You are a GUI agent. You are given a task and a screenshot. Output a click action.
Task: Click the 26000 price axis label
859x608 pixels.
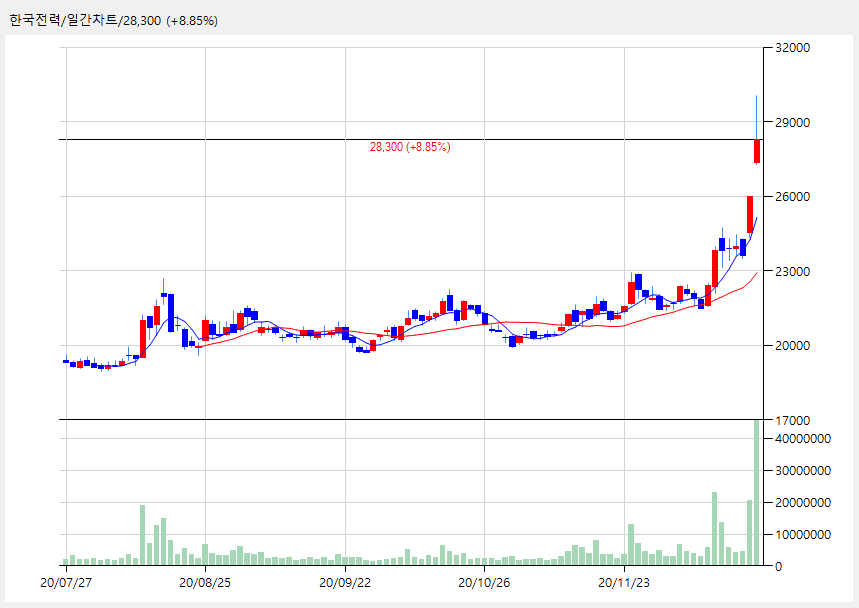pos(792,197)
